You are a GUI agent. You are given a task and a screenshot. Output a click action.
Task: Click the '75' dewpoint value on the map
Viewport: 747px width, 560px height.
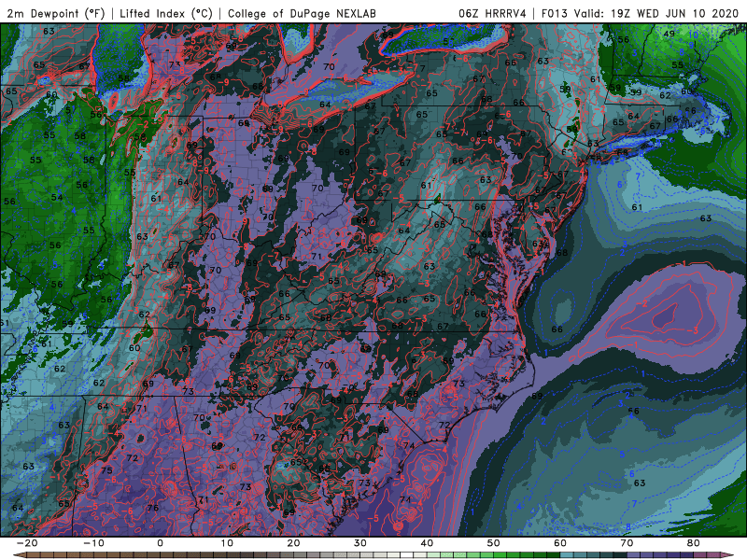click(106, 470)
